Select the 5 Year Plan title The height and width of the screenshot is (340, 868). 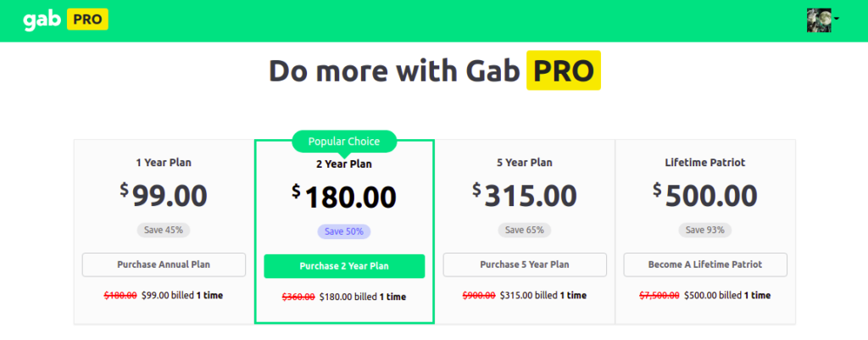[525, 163]
